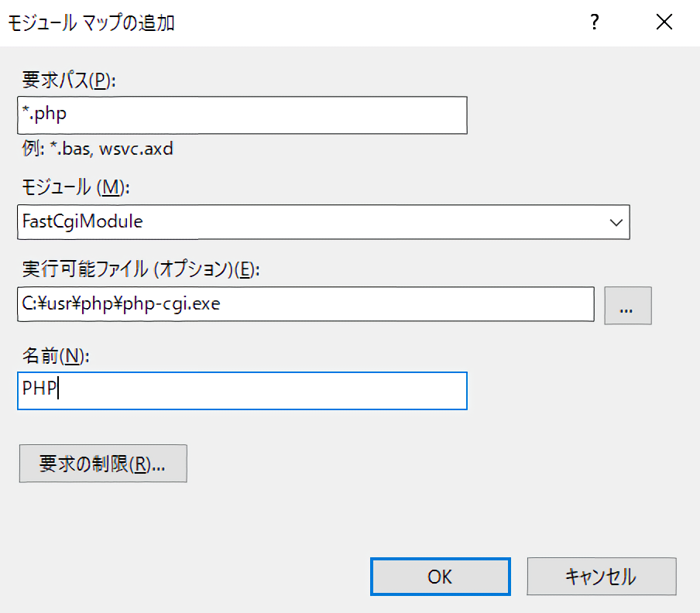Open the FastCgiModule combo box
Viewport: 700px width, 613px height.
click(x=310, y=222)
